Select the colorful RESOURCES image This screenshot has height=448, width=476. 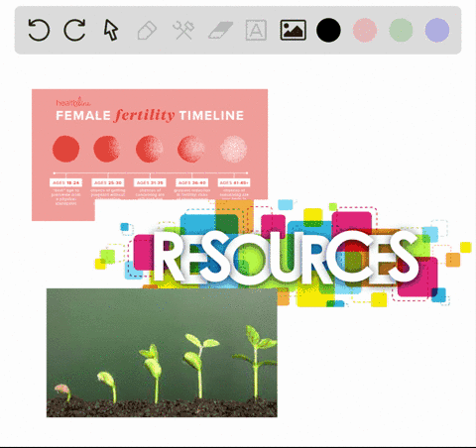point(284,254)
